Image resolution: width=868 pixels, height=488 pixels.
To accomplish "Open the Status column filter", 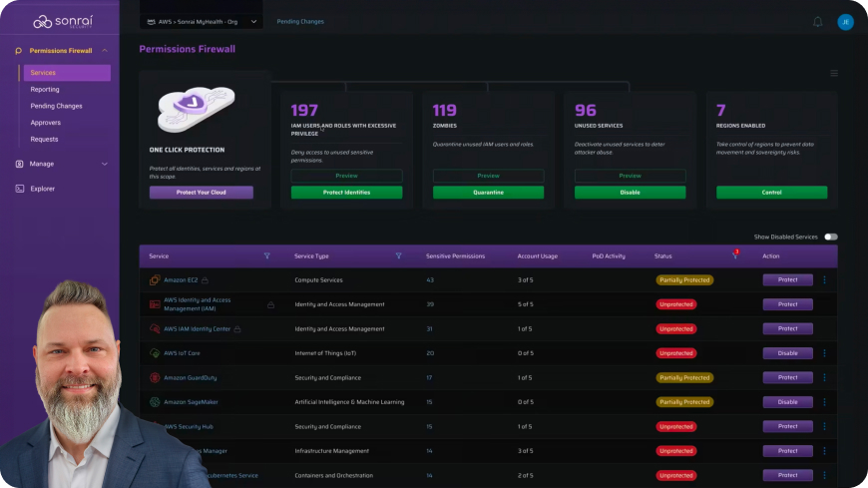I will [x=735, y=255].
